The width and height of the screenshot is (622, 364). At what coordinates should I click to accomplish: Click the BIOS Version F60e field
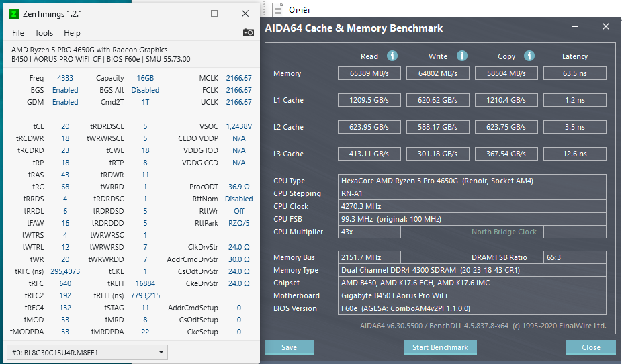pyautogui.click(x=472, y=308)
